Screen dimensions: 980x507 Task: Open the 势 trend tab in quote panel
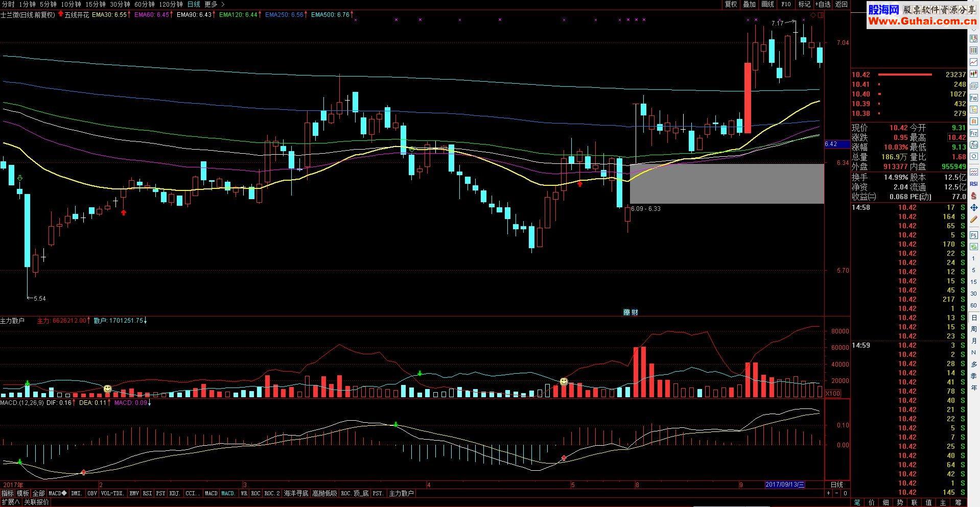[x=900, y=502]
